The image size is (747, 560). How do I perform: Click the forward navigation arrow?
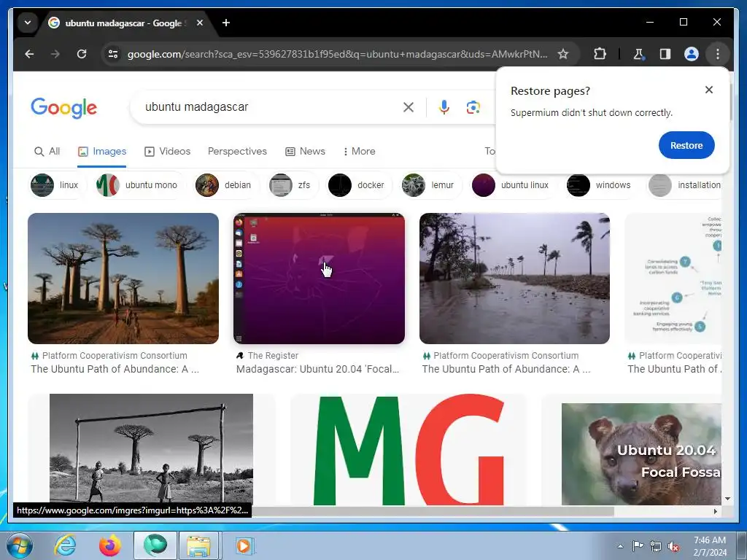pyautogui.click(x=55, y=54)
